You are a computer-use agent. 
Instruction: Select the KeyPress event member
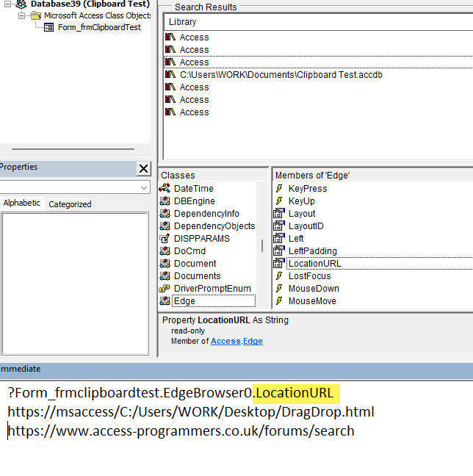point(308,189)
